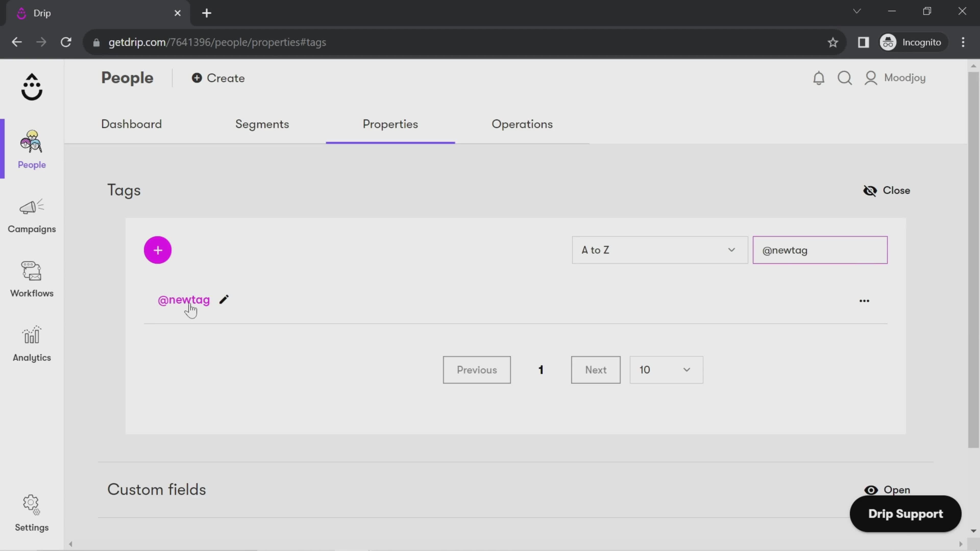Click the Workflows sidebar icon
Viewport: 980px width, 551px height.
pyautogui.click(x=32, y=277)
